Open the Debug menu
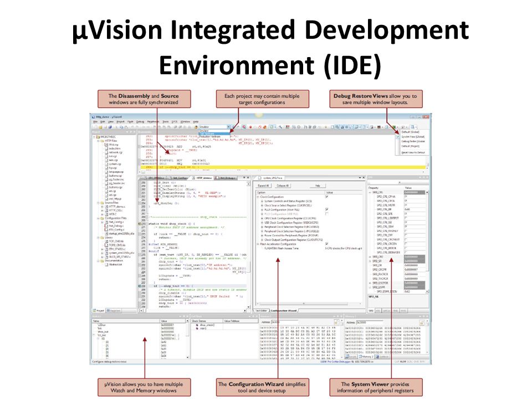532x399 pixels. pos(140,121)
